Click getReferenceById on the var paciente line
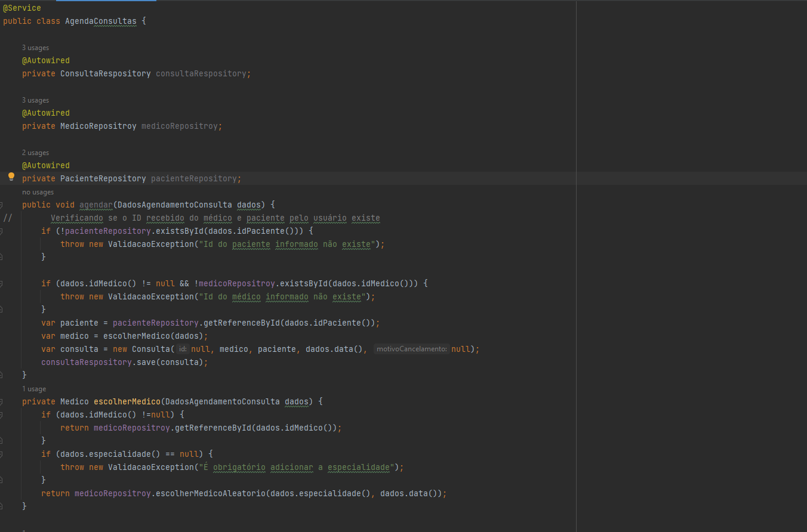 [x=242, y=323]
